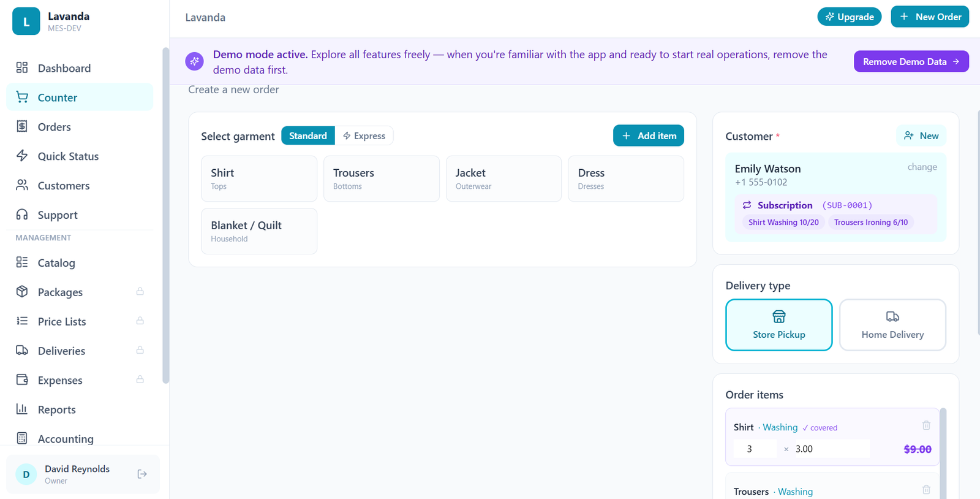Edit Shirt quantity field
The image size is (980, 499).
[755, 449]
